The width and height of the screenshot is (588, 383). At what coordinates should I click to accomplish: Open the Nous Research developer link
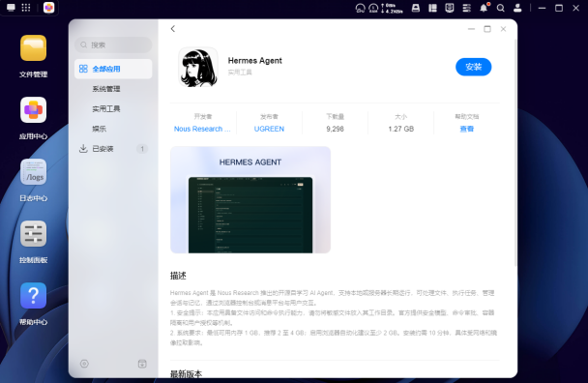(202, 129)
